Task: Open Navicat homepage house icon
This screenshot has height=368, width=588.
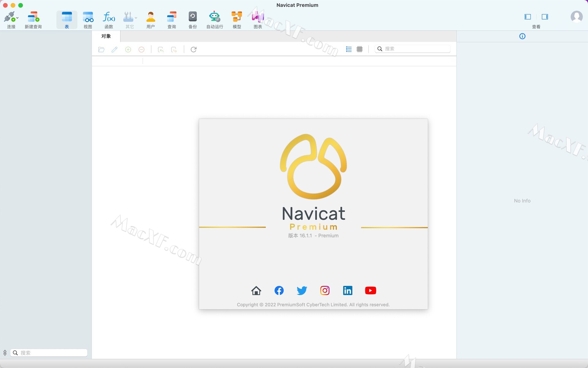Action: point(256,291)
